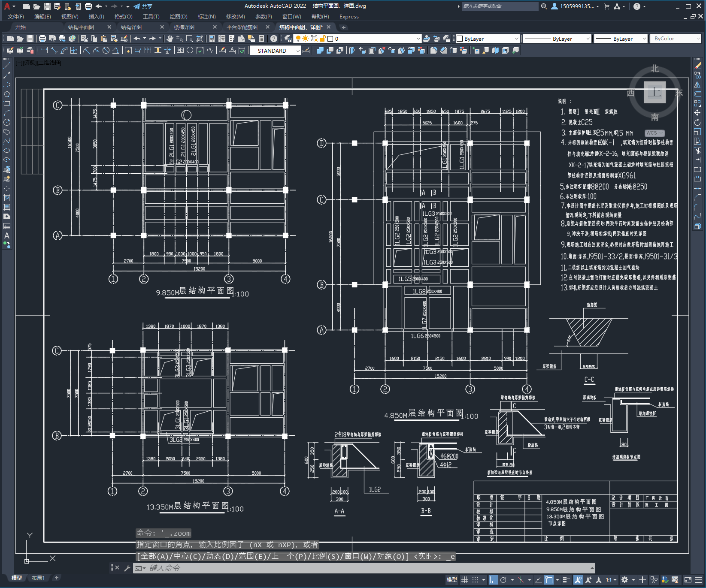Toggle the grid display in the status bar
The width and height of the screenshot is (706, 588).
point(464,580)
